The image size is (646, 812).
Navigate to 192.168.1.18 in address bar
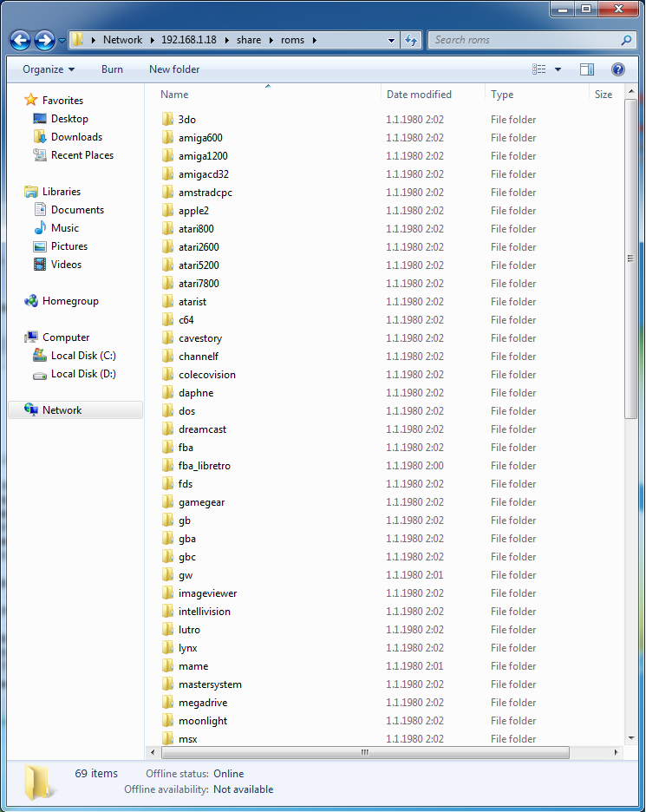[189, 40]
